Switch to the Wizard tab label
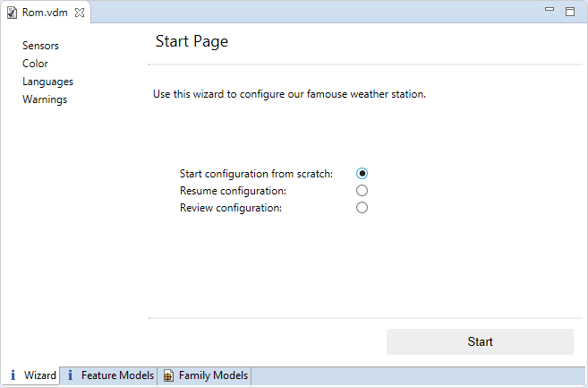The width and height of the screenshot is (588, 388). 40,375
